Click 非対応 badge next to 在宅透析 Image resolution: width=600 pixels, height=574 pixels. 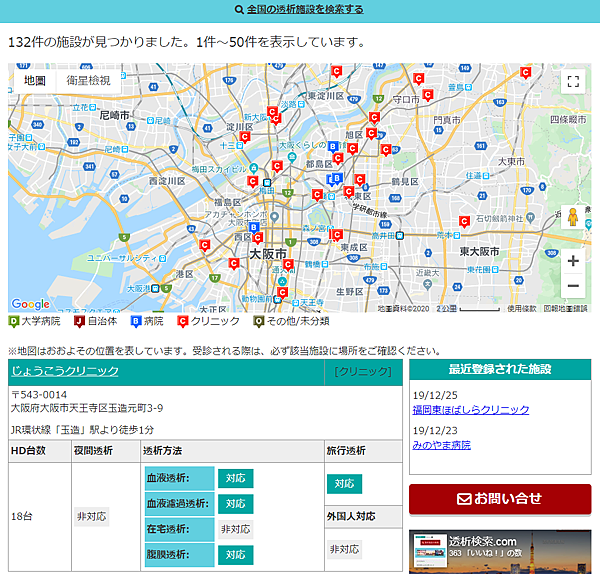(235, 529)
